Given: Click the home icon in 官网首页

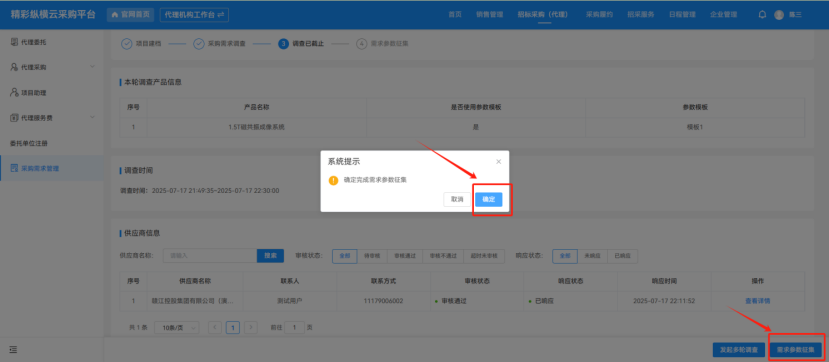Looking at the screenshot, I should click(x=115, y=15).
